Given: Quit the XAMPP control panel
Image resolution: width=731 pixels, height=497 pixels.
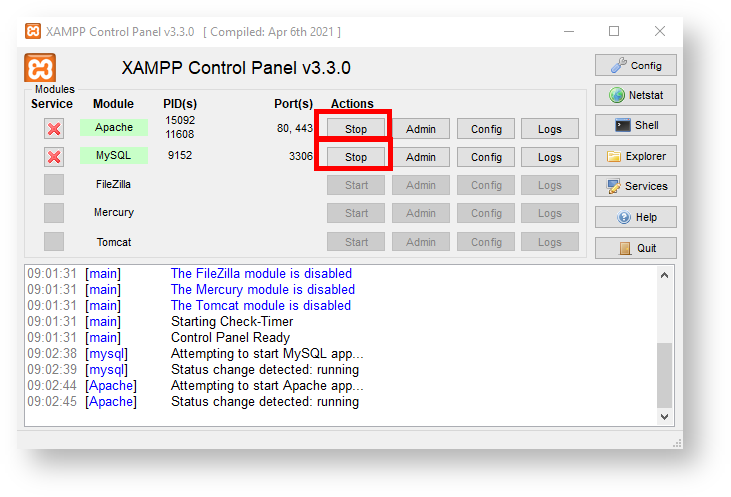Looking at the screenshot, I should [635, 249].
